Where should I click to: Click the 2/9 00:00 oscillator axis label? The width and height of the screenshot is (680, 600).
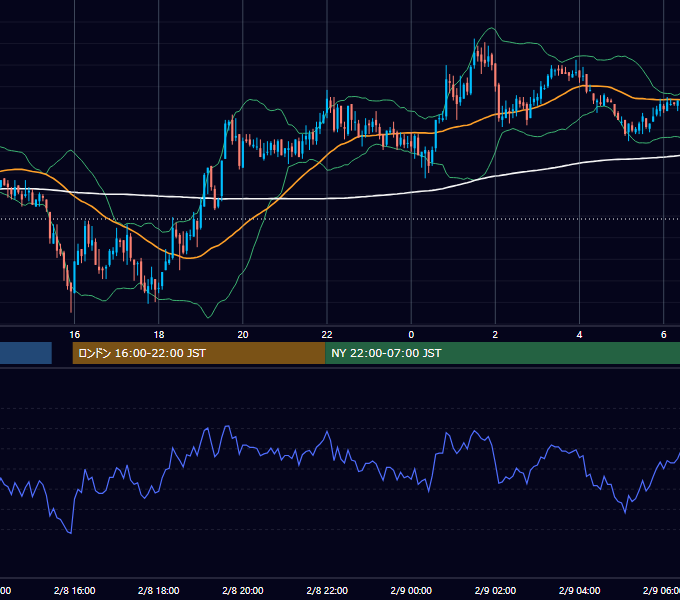411,590
